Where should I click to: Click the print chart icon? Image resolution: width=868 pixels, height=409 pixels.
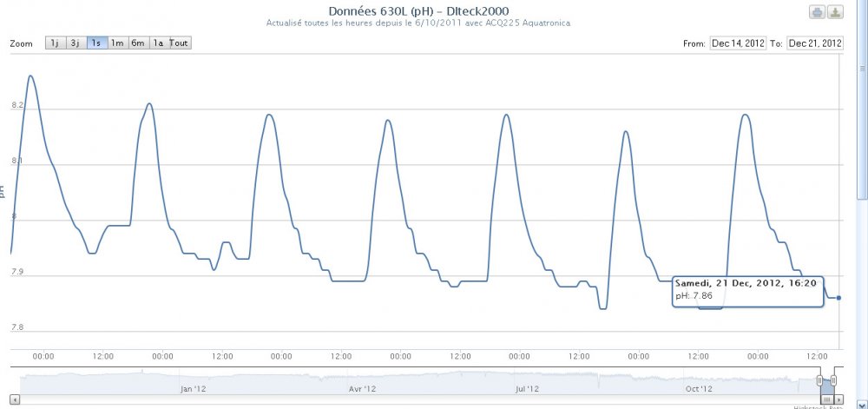pyautogui.click(x=817, y=12)
